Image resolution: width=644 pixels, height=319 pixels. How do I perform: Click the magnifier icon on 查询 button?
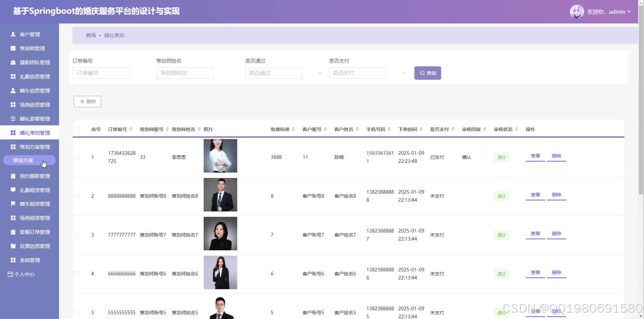(422, 73)
